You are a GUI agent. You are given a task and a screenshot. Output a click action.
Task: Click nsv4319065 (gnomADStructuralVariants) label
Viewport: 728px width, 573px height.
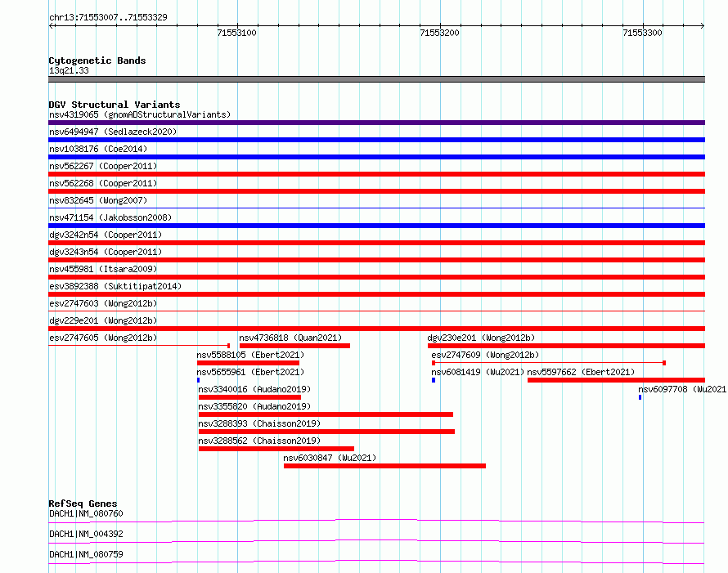pos(140,114)
